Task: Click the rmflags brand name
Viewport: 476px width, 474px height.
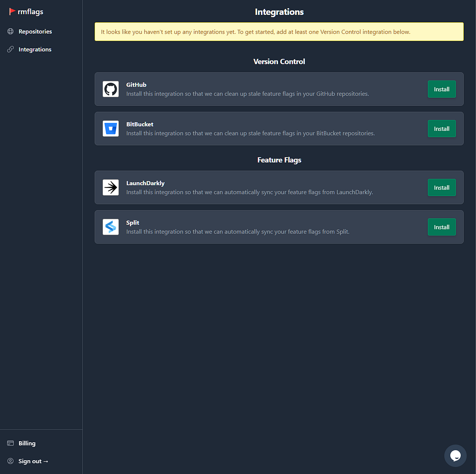Action: [30, 11]
